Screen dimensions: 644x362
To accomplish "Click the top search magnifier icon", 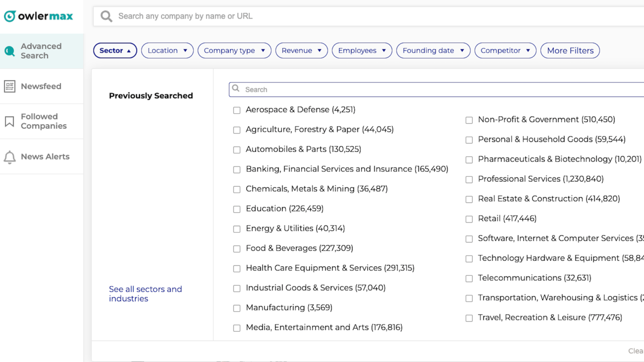I will (x=106, y=16).
